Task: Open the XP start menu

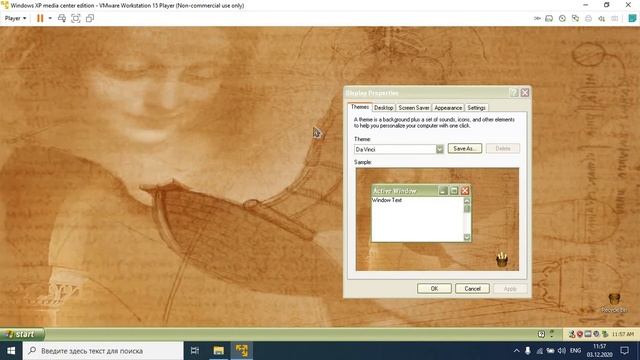Action: pyautogui.click(x=22, y=334)
